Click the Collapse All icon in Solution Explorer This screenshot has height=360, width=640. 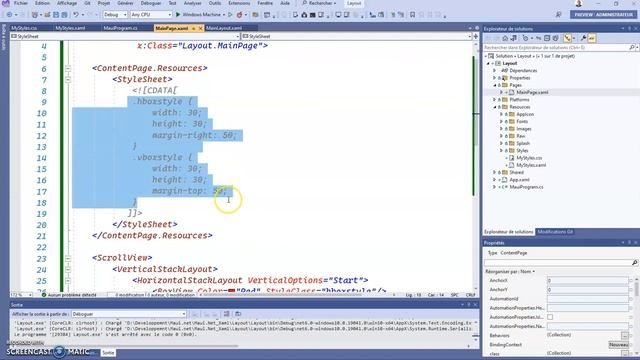(x=547, y=38)
